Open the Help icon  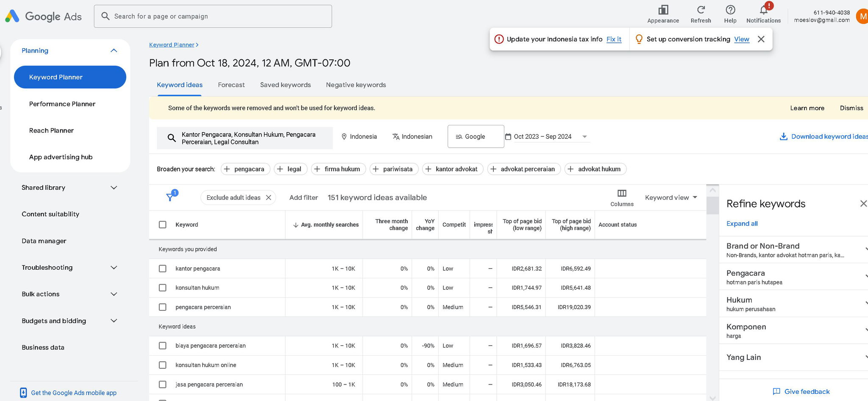730,10
